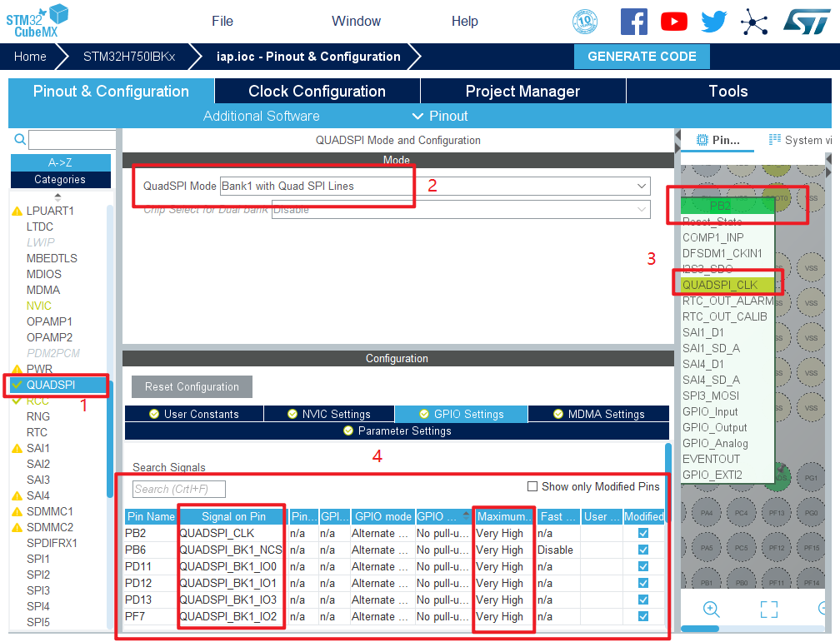Screen dimensions: 840x642
Task: Click the fit-to-screen frame icon
Action: (x=768, y=609)
